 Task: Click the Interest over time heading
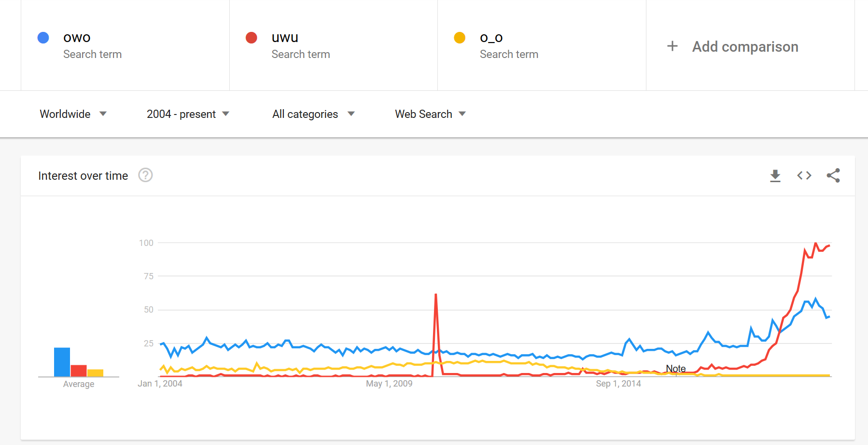[x=83, y=175]
